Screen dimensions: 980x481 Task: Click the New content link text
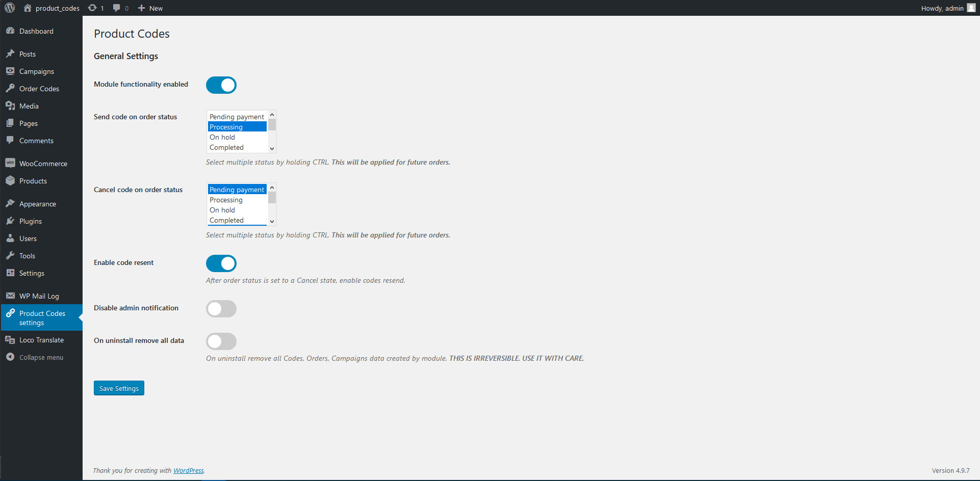coord(156,8)
